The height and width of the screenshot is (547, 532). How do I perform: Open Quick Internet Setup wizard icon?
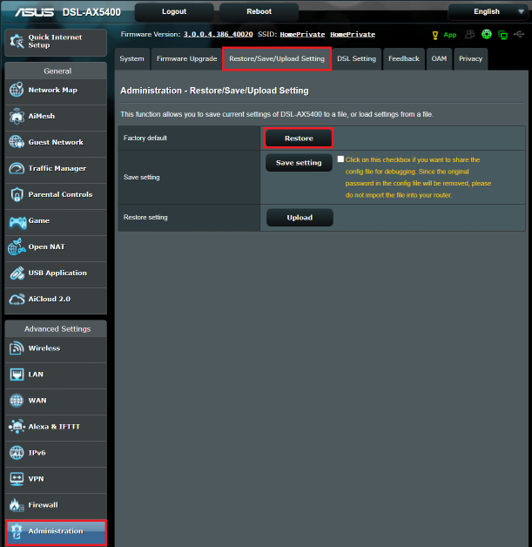tap(16, 42)
